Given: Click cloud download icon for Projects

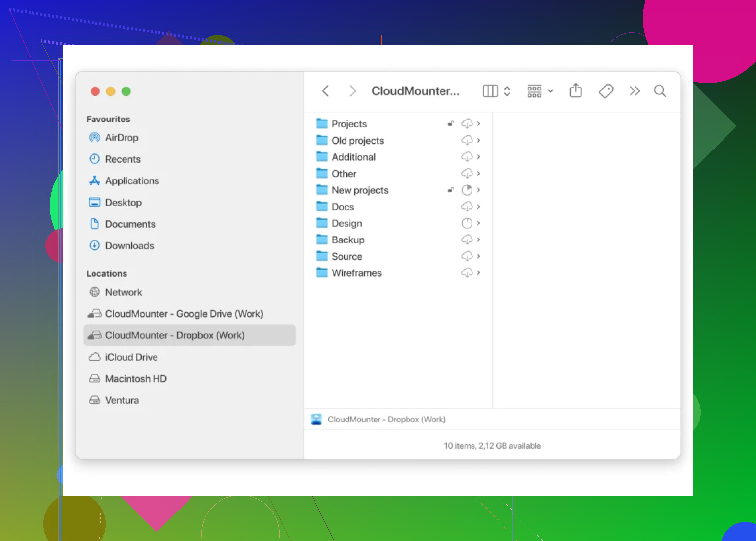Looking at the screenshot, I should pyautogui.click(x=467, y=123).
